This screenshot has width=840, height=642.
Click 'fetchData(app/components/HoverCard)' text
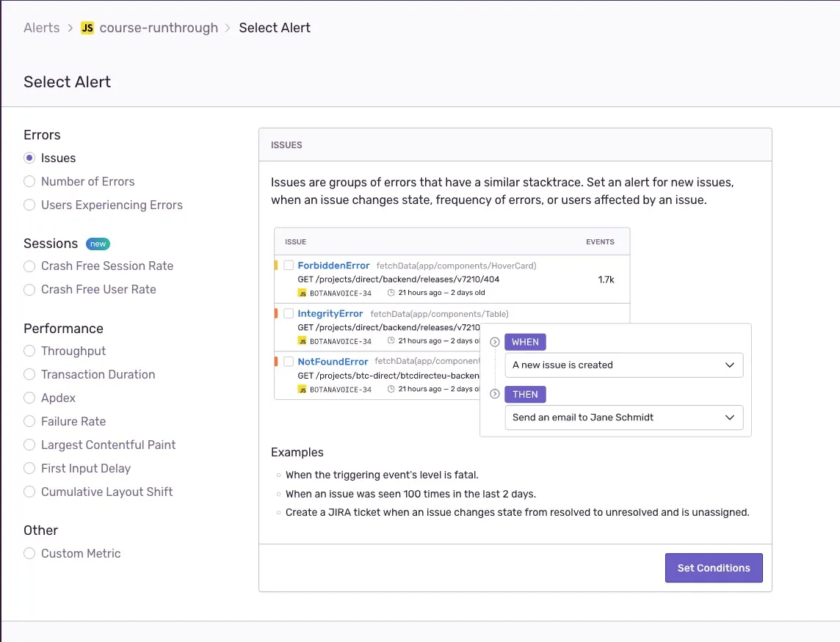pos(457,266)
